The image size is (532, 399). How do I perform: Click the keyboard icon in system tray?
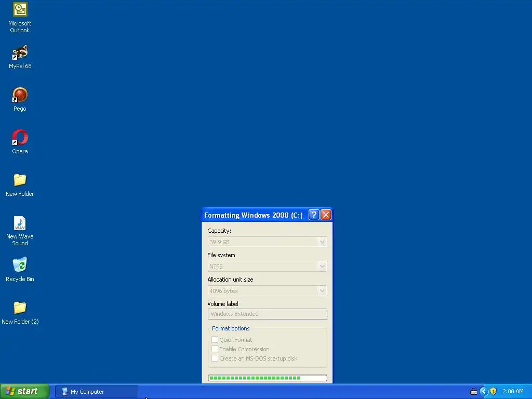pyautogui.click(x=474, y=392)
